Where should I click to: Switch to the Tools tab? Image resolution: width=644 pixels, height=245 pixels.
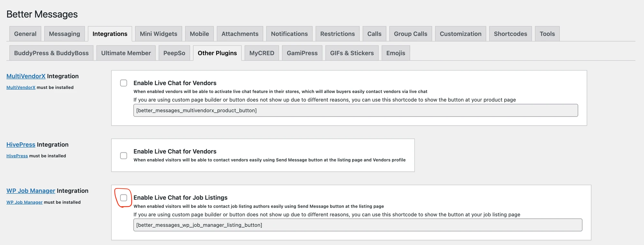point(547,34)
